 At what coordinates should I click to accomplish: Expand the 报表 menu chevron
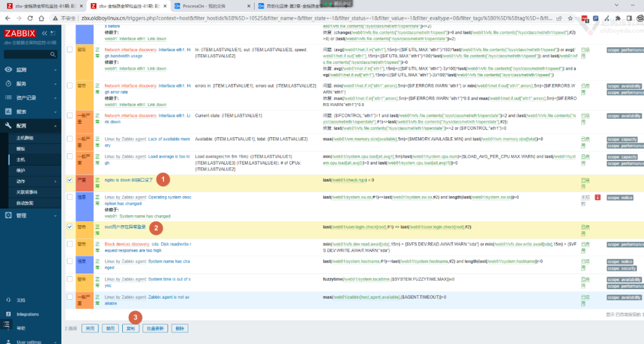pos(55,112)
